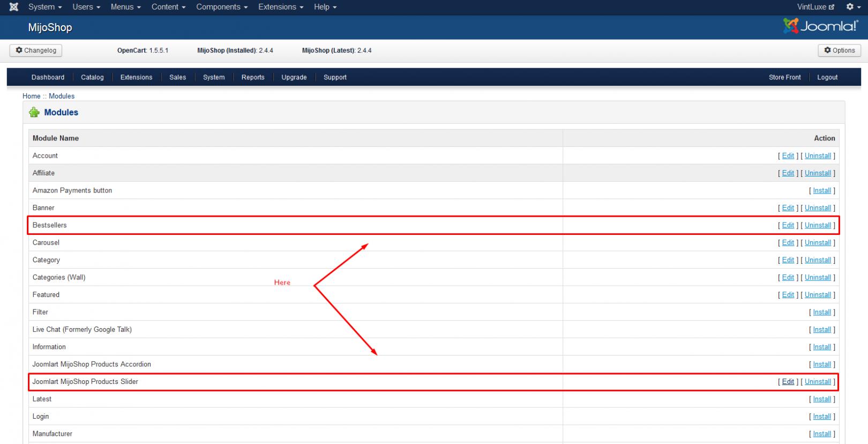
Task: Edit the Account module
Action: coord(788,156)
